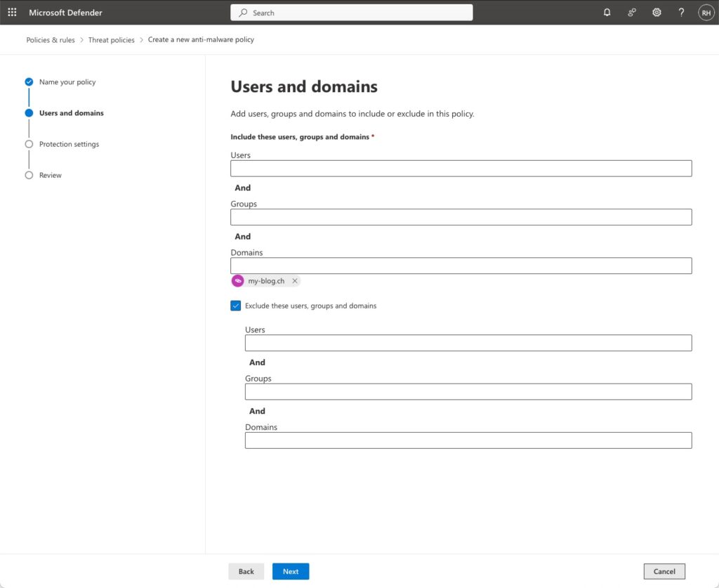Click into the exclude Domains field
The height and width of the screenshot is (588, 719).
(468, 440)
